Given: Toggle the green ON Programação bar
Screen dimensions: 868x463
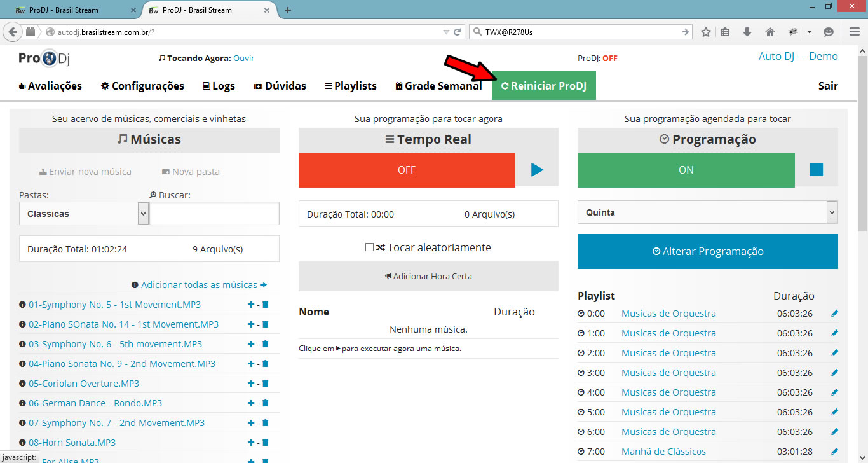Looking at the screenshot, I should (x=686, y=170).
